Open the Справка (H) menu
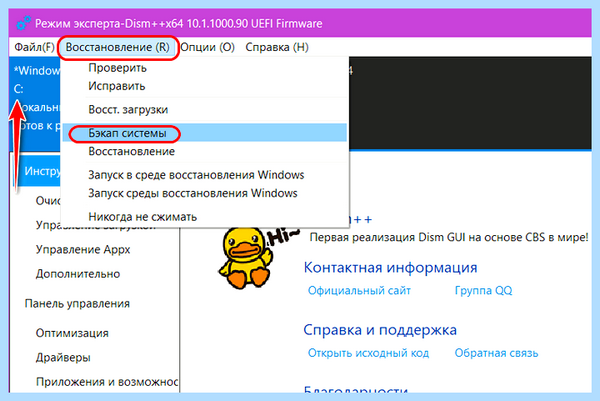 277,47
